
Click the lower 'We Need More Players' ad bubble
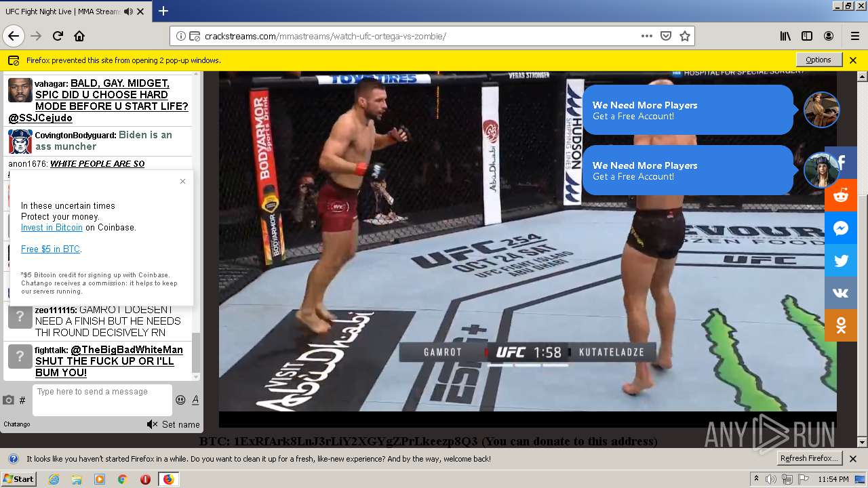pyautogui.click(x=687, y=170)
